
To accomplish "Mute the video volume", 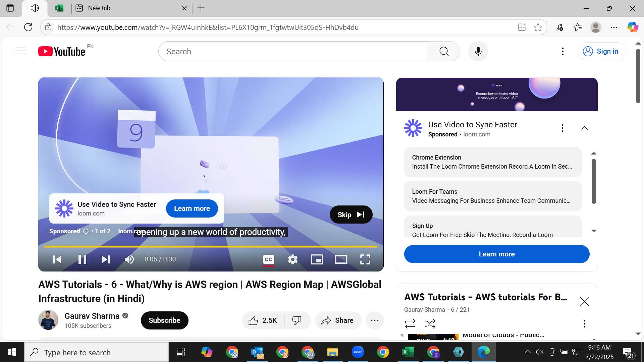I will pyautogui.click(x=129, y=259).
